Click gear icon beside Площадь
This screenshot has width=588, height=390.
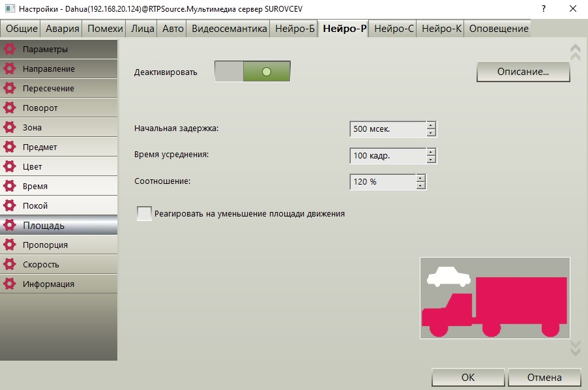[9, 225]
